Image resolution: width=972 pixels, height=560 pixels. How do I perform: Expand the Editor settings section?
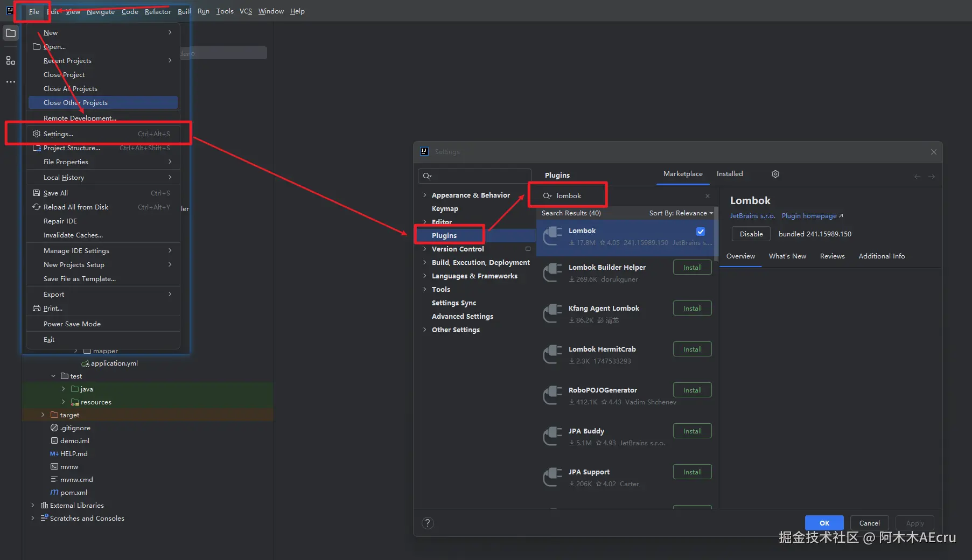point(425,222)
